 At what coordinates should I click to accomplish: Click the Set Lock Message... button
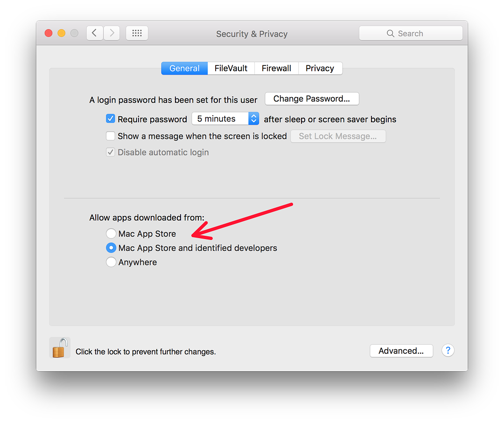coord(338,136)
